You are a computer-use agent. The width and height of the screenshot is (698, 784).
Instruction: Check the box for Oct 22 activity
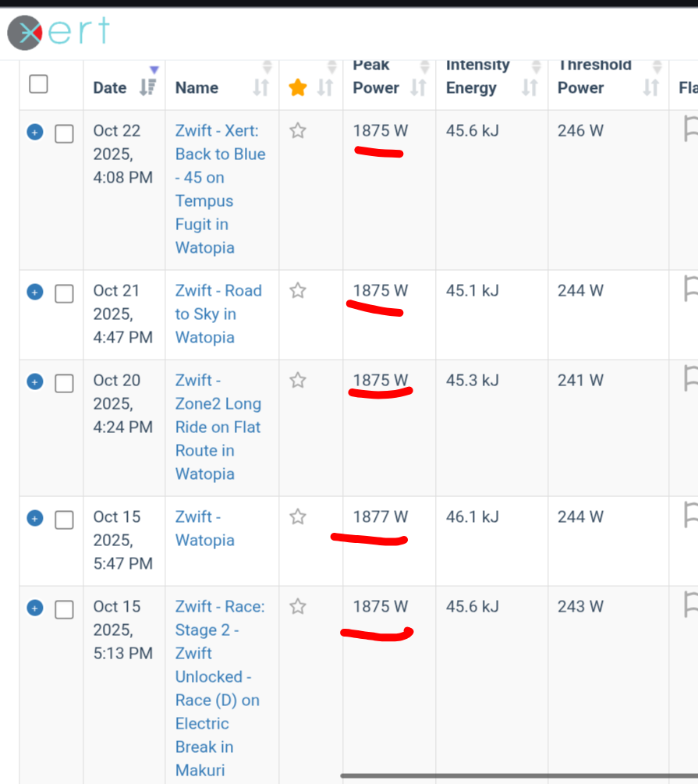[64, 134]
